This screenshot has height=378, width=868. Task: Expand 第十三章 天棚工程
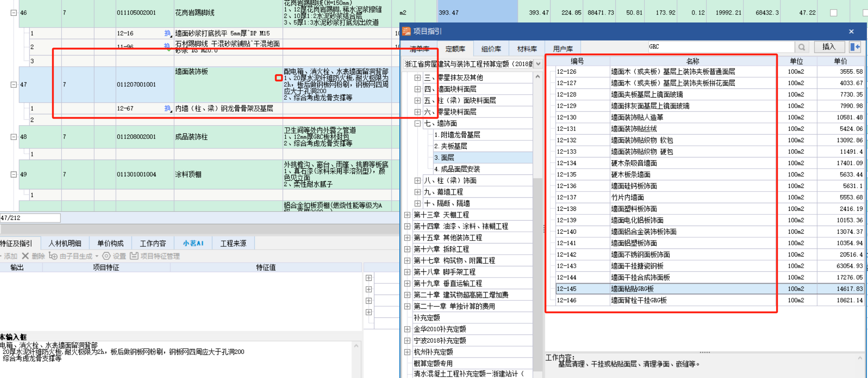407,215
